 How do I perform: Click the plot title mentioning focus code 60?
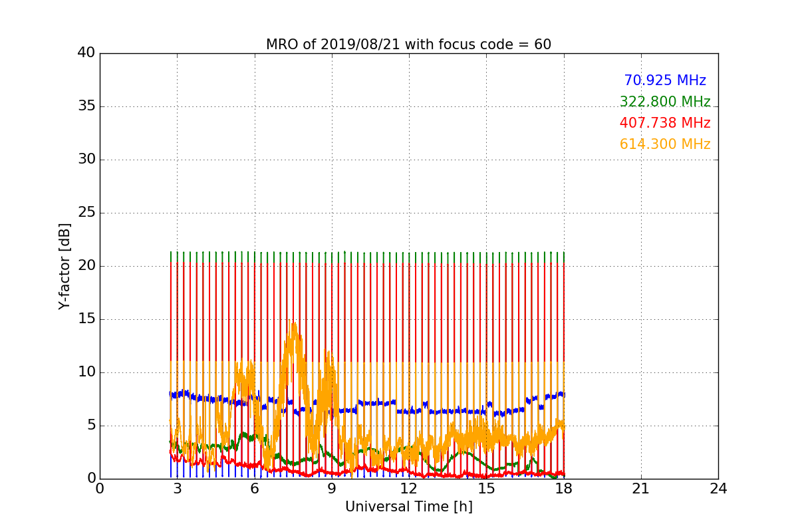408,45
